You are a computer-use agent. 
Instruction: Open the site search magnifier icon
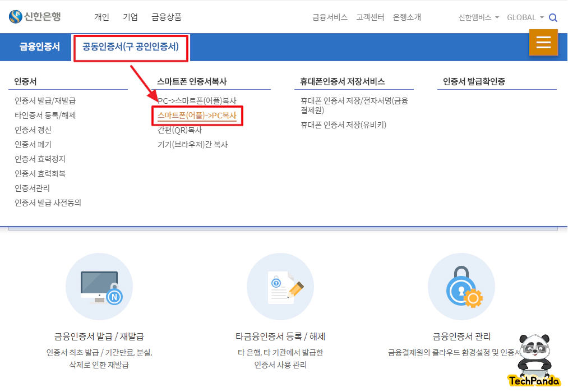tap(553, 17)
